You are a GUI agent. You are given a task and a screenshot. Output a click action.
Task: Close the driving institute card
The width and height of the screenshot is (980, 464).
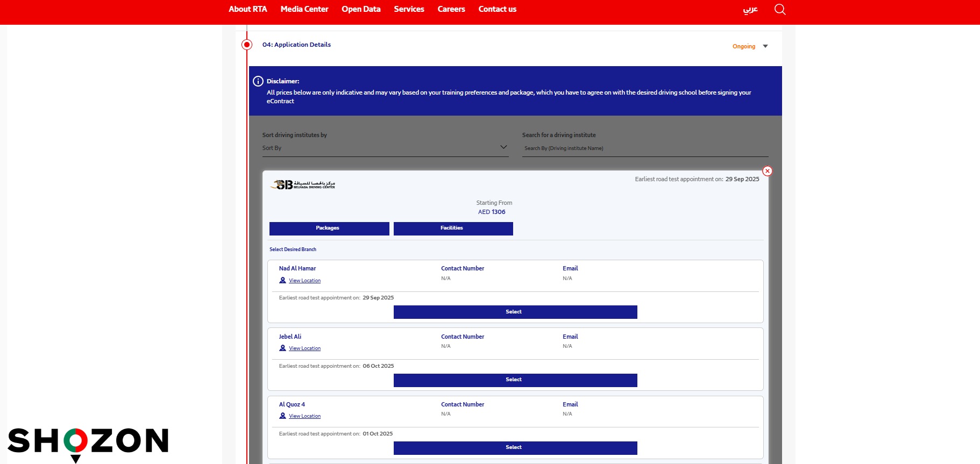tap(768, 171)
